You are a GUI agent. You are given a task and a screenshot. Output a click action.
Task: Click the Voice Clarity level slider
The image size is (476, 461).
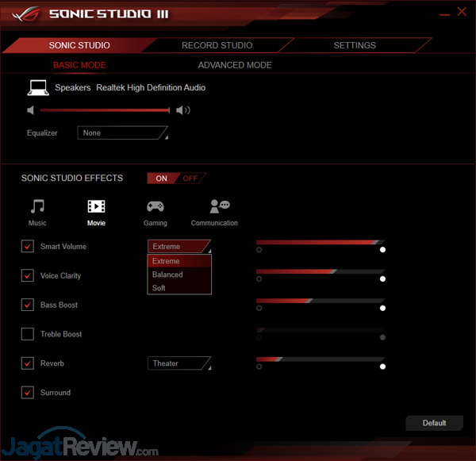[321, 271]
